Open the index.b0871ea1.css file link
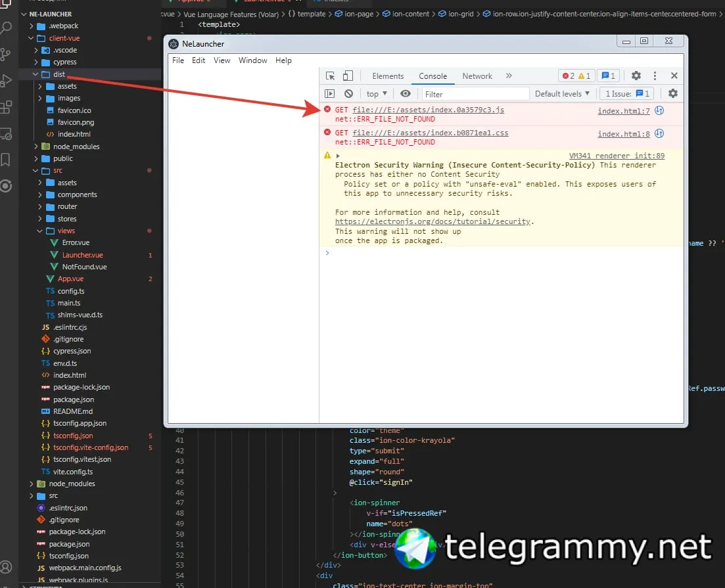 pyautogui.click(x=431, y=133)
